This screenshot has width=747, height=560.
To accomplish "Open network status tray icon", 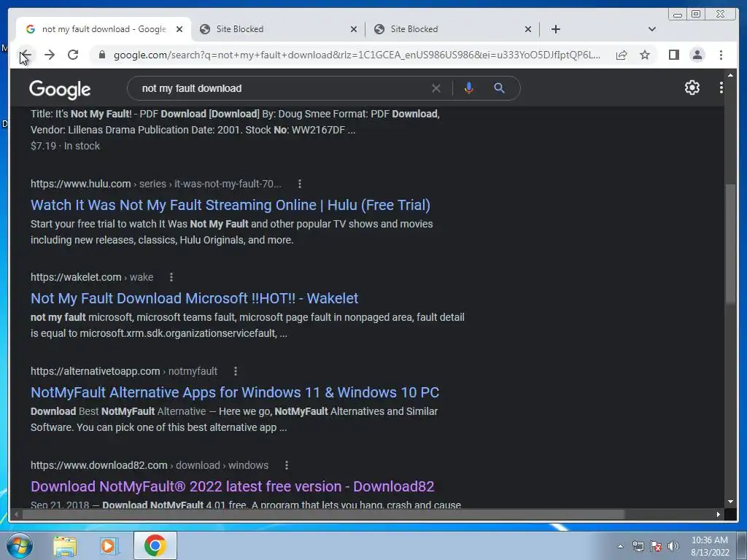I will (x=638, y=546).
